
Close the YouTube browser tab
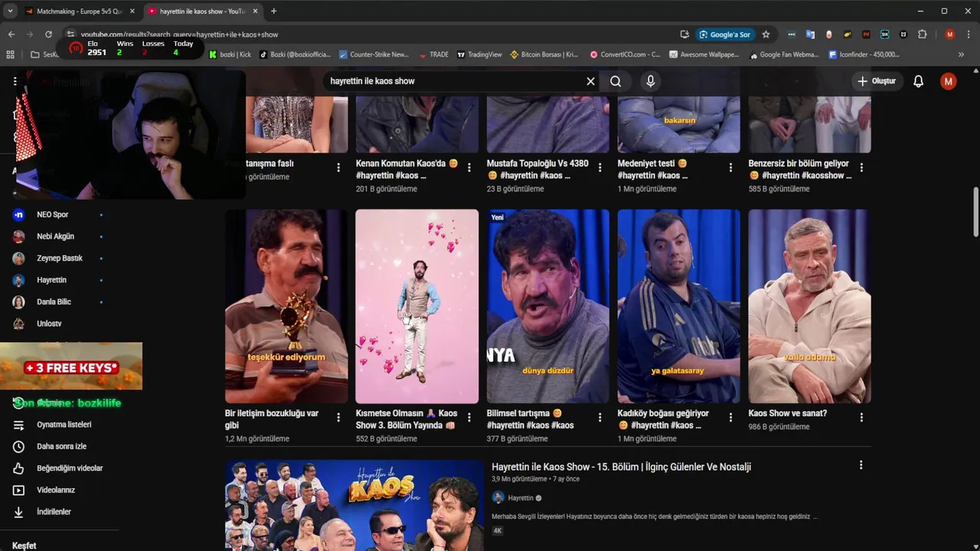coord(255,11)
